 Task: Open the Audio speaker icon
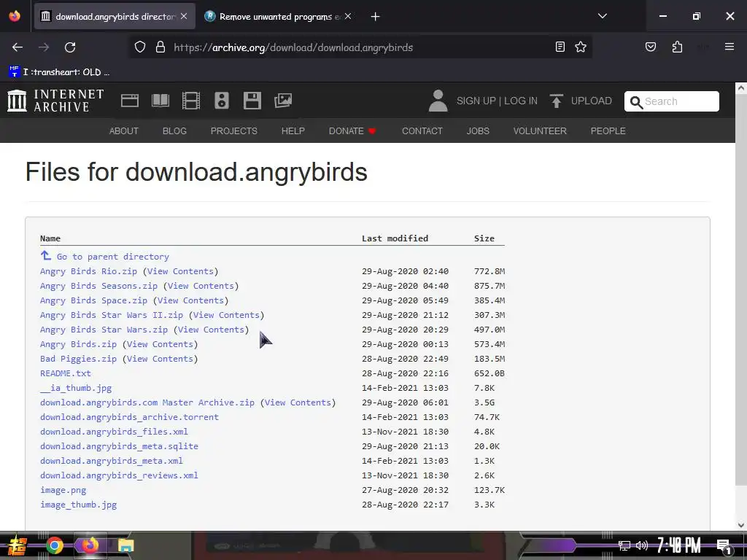(x=222, y=101)
